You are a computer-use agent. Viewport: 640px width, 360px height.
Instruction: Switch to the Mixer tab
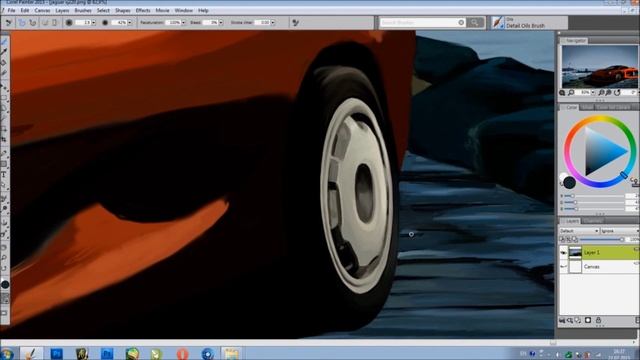tap(587, 107)
